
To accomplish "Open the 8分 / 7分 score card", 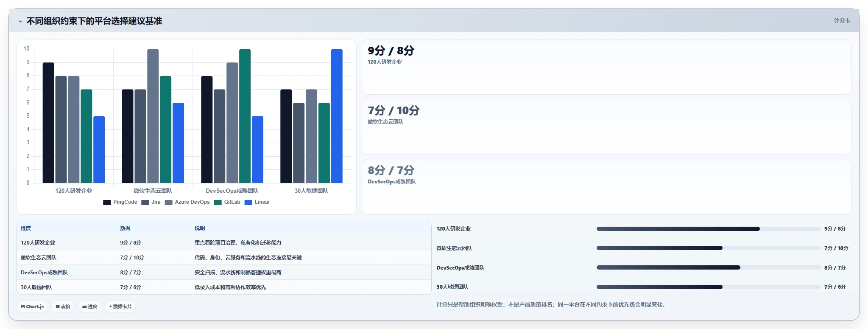I will click(x=606, y=187).
